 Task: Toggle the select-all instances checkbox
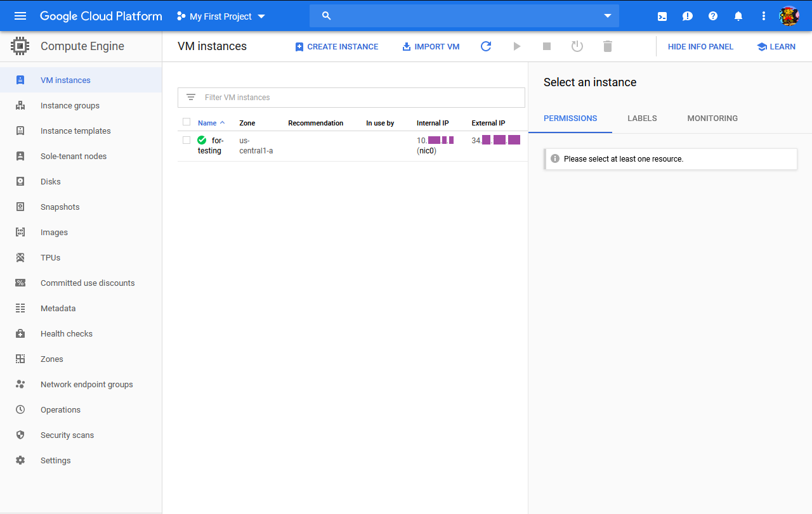[187, 122]
